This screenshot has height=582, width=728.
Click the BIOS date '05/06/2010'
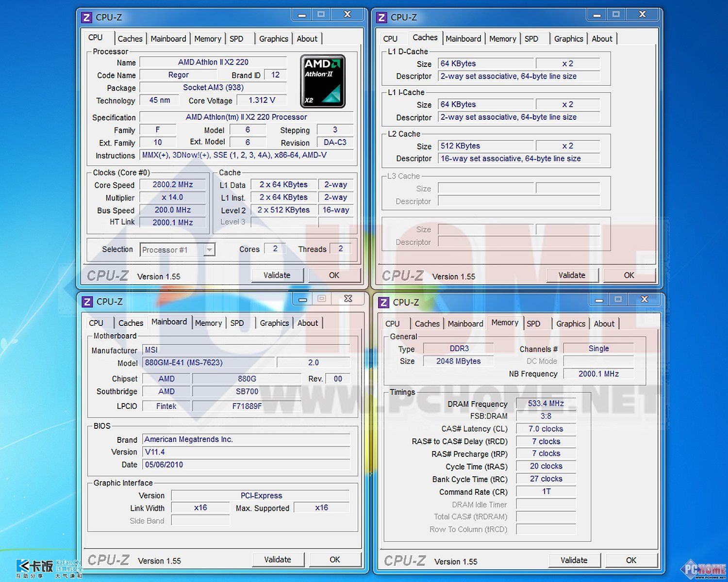coord(246,465)
